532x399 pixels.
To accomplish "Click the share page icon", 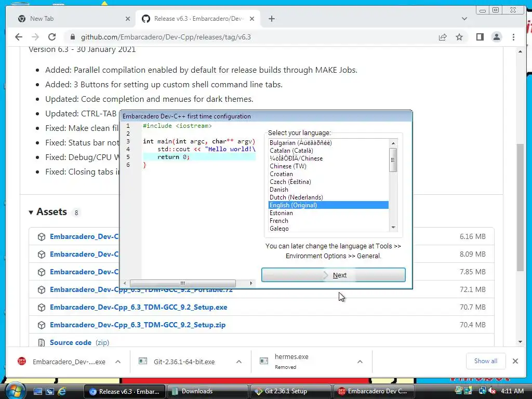I will 443,37.
